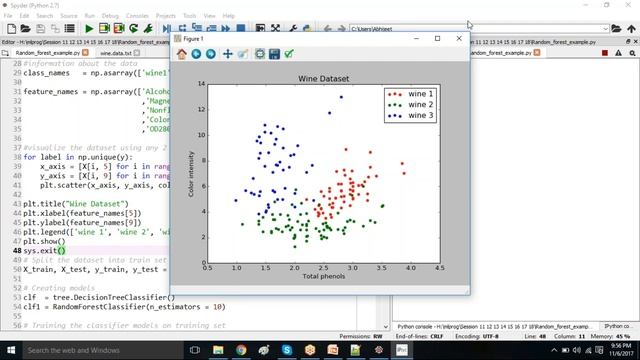The width and height of the screenshot is (640, 360).
Task: Click the editor scrollbar down arrow
Action: 385,327
